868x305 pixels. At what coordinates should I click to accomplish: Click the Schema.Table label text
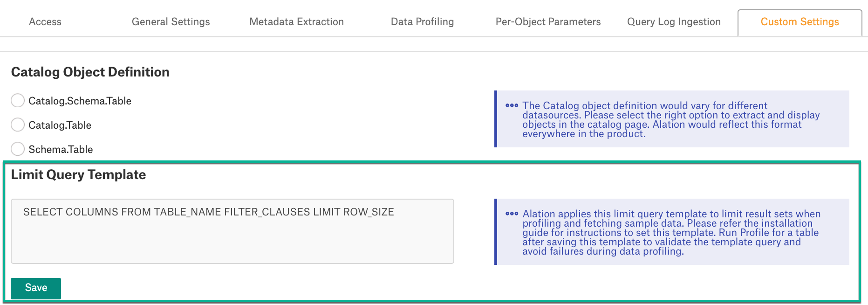coord(61,149)
